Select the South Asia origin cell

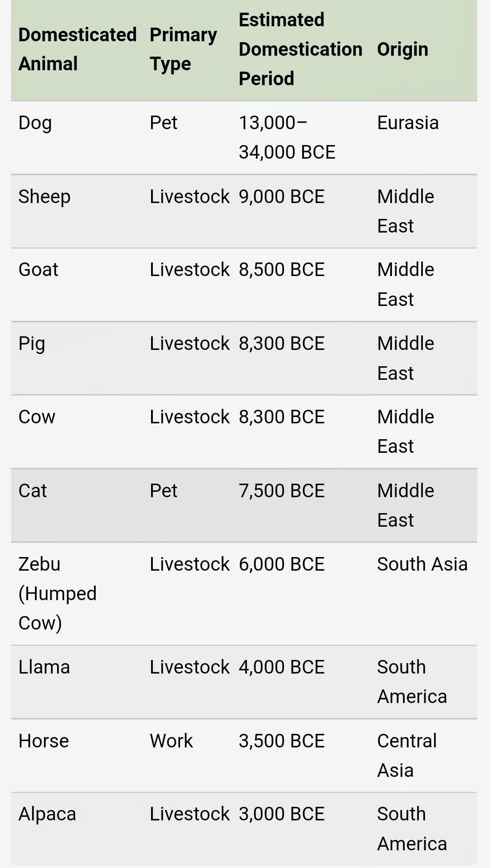click(422, 564)
